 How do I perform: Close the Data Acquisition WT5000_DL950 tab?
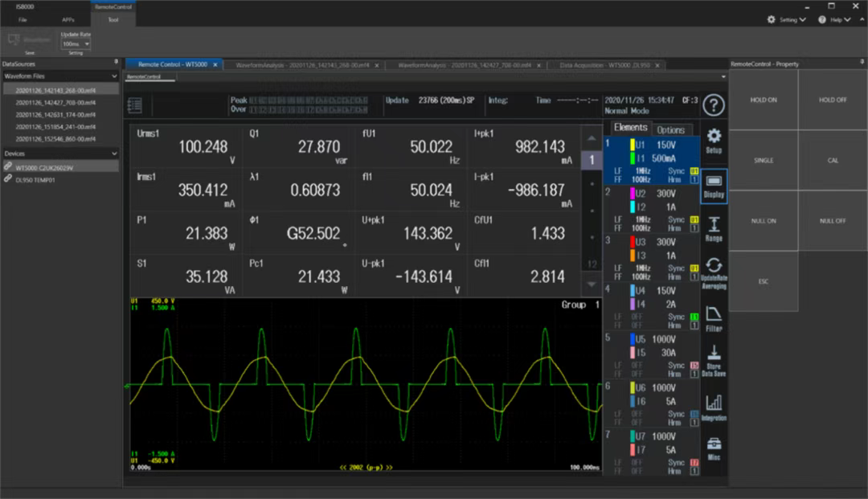point(657,65)
